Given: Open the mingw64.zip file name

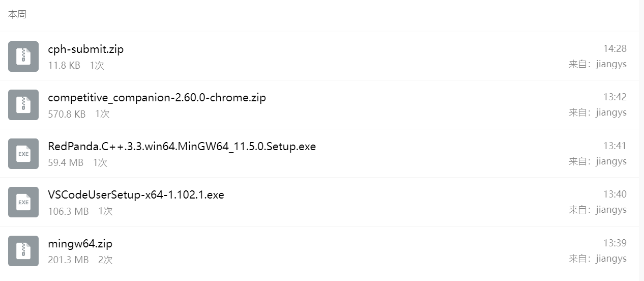Looking at the screenshot, I should pyautogui.click(x=80, y=244).
